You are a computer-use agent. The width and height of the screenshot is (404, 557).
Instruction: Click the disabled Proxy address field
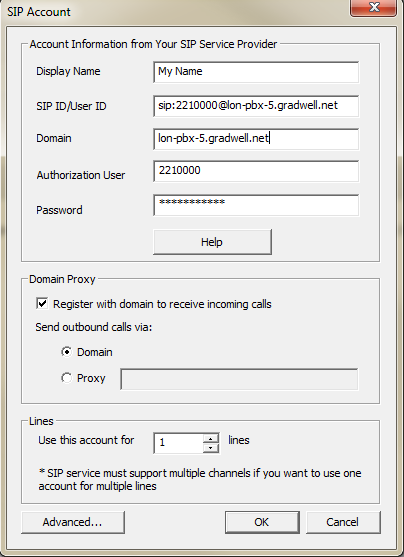click(x=239, y=379)
